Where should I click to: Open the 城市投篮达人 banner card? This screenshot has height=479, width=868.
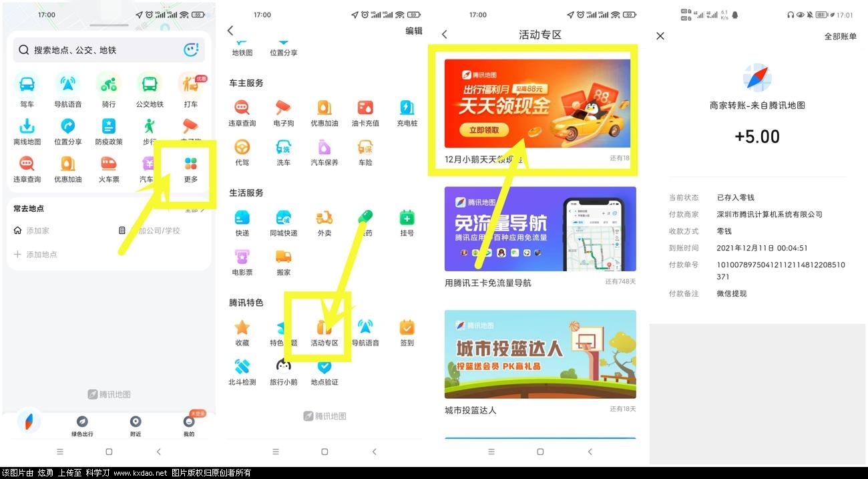click(540, 354)
